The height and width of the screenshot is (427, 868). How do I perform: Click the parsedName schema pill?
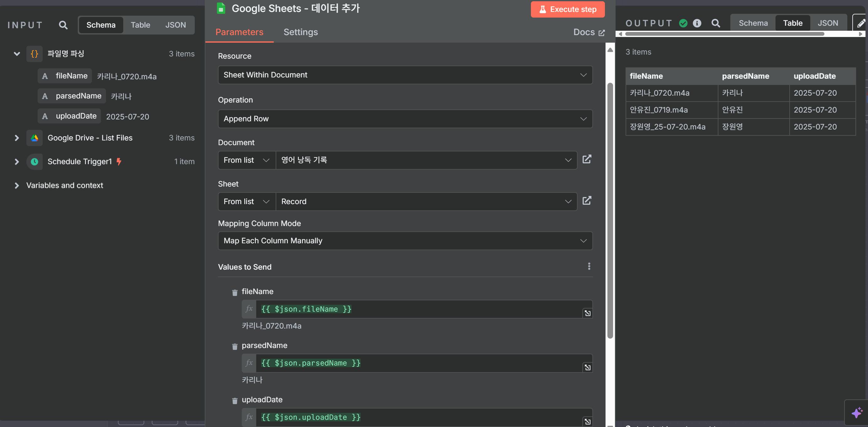tap(72, 96)
